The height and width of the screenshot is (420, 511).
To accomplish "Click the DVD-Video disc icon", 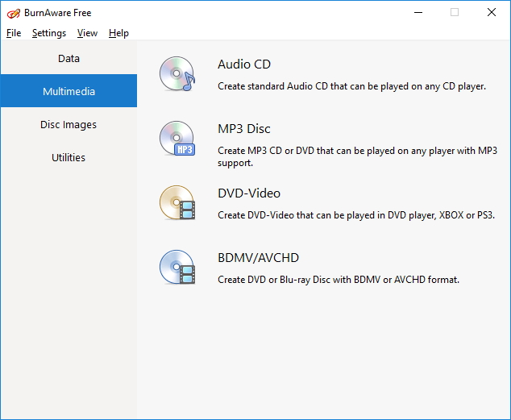I will coord(177,202).
